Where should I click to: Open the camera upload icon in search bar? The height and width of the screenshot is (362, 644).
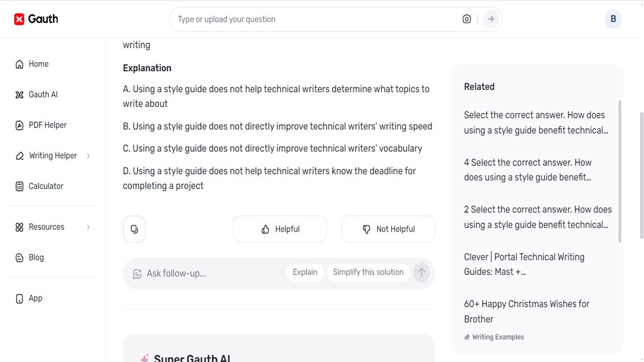[466, 19]
